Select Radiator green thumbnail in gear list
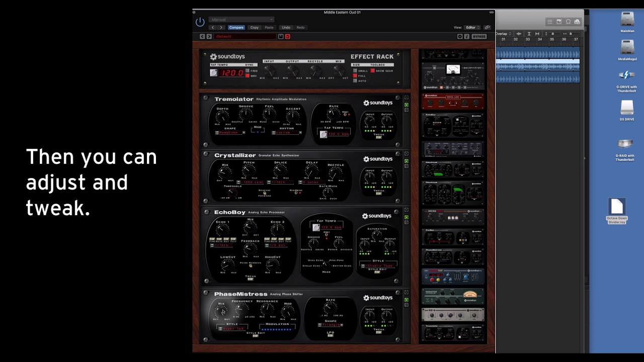Image resolution: width=644 pixels, height=362 pixels. tap(453, 296)
